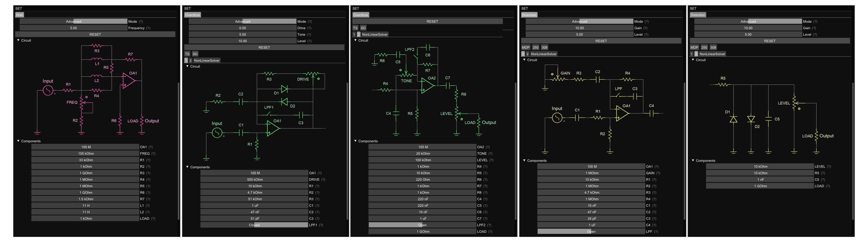
Task: Collapse the Components section in Distortion panel
Action: (524, 161)
